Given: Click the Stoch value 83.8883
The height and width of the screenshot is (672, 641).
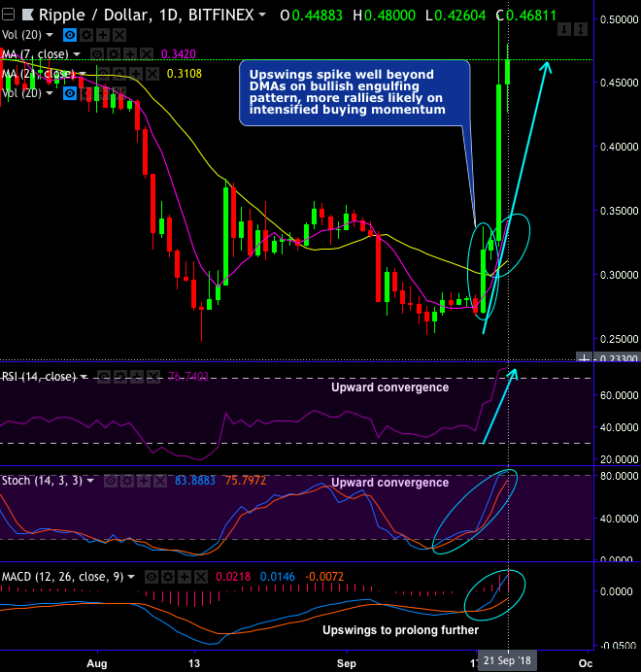Looking at the screenshot, I should (194, 481).
